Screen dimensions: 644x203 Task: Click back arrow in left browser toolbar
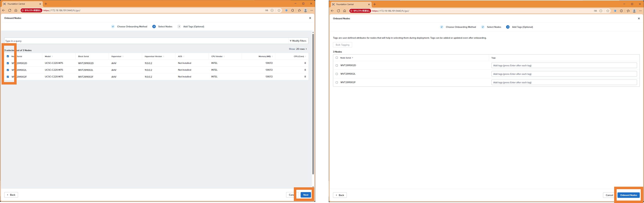coord(4,10)
